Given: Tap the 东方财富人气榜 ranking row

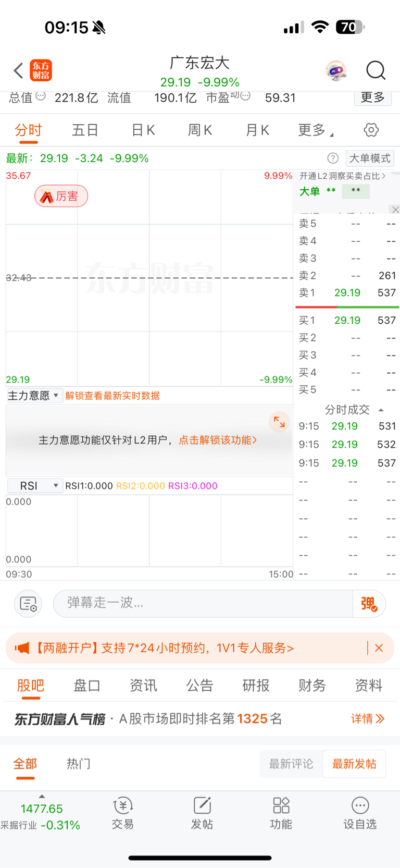Looking at the screenshot, I should click(x=200, y=719).
